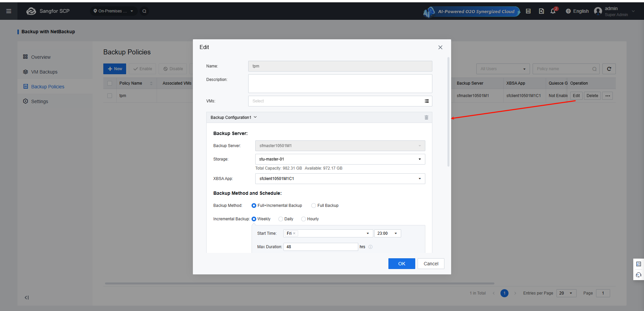This screenshot has width=644, height=311.
Task: Go to previous page arrow
Action: (x=494, y=293)
